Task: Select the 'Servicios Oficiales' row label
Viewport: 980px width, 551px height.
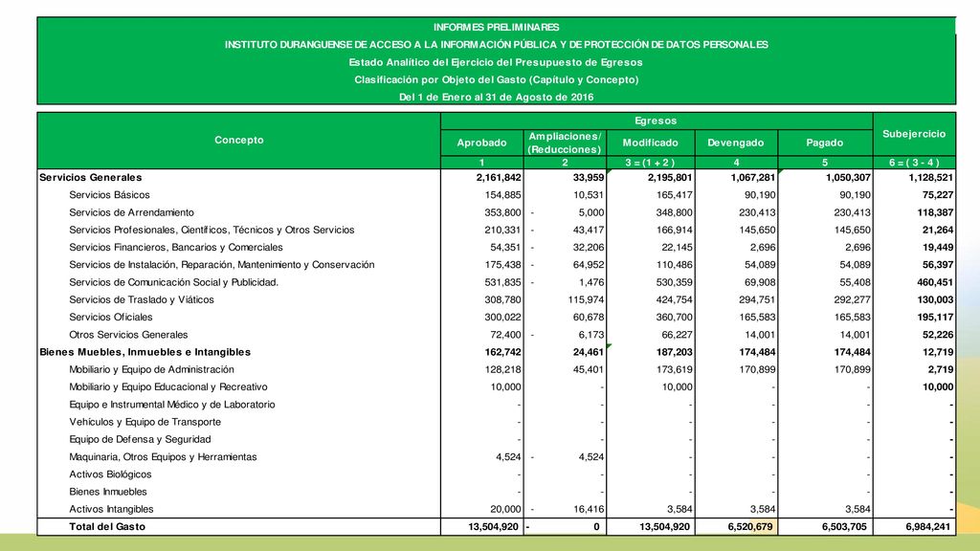Action: [111, 318]
